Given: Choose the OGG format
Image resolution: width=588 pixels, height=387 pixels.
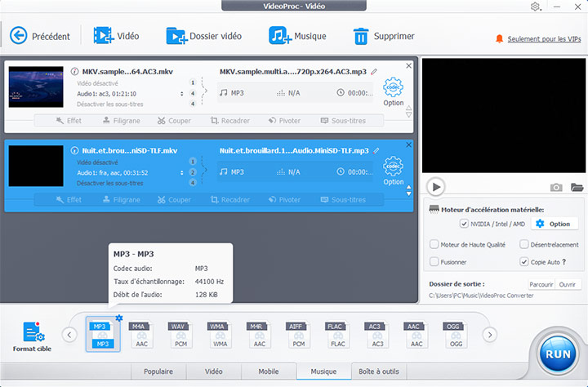Looking at the screenshot, I should pos(456,335).
